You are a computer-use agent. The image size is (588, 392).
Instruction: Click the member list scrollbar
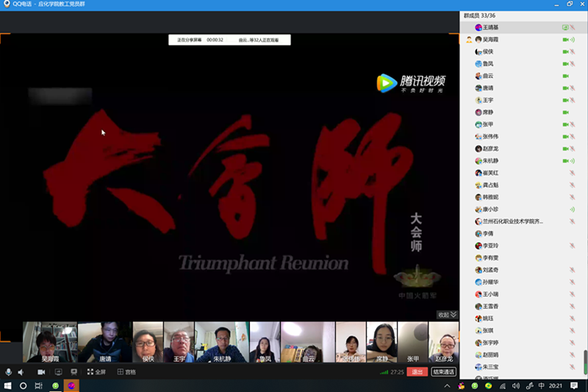coord(585,360)
